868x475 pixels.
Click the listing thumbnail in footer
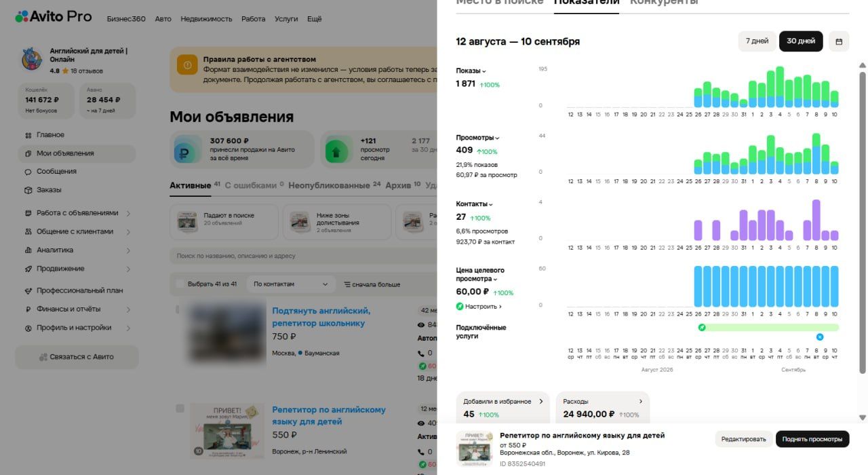(475, 448)
